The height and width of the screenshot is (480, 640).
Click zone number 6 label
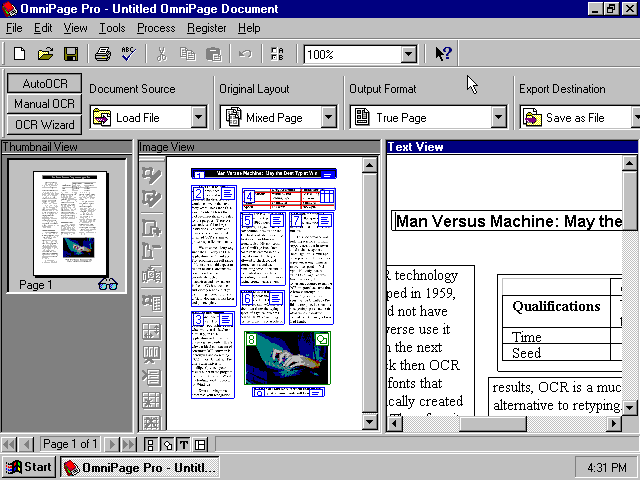247,298
